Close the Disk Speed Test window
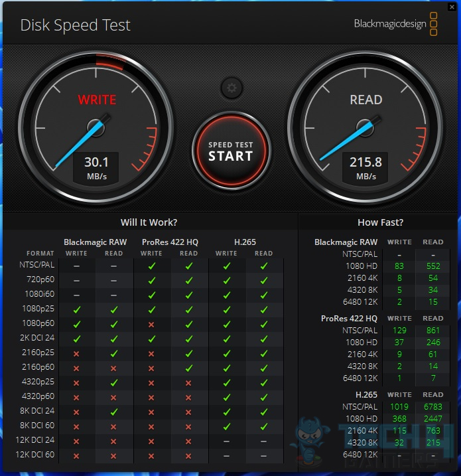The image size is (461, 476). coord(452,7)
